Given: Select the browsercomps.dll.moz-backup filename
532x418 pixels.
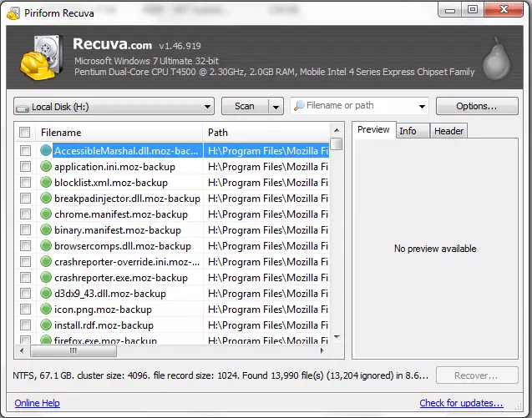Looking at the screenshot, I should [x=123, y=246].
